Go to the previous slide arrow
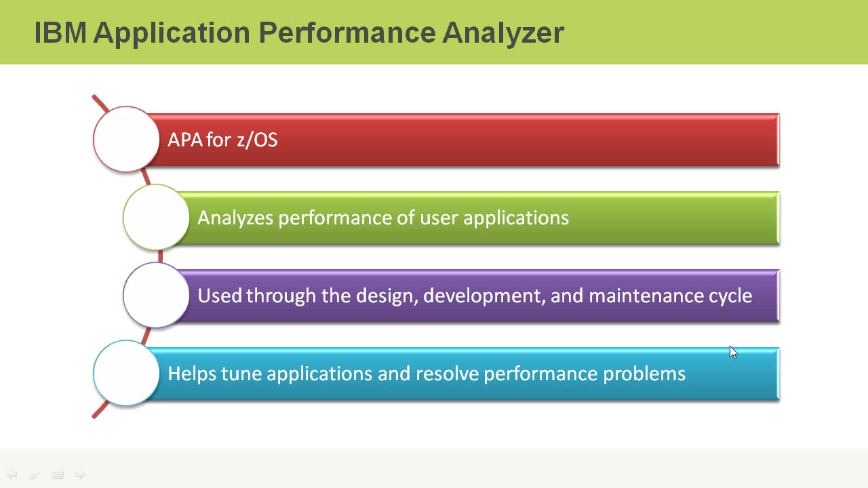868x488 pixels. click(12, 475)
